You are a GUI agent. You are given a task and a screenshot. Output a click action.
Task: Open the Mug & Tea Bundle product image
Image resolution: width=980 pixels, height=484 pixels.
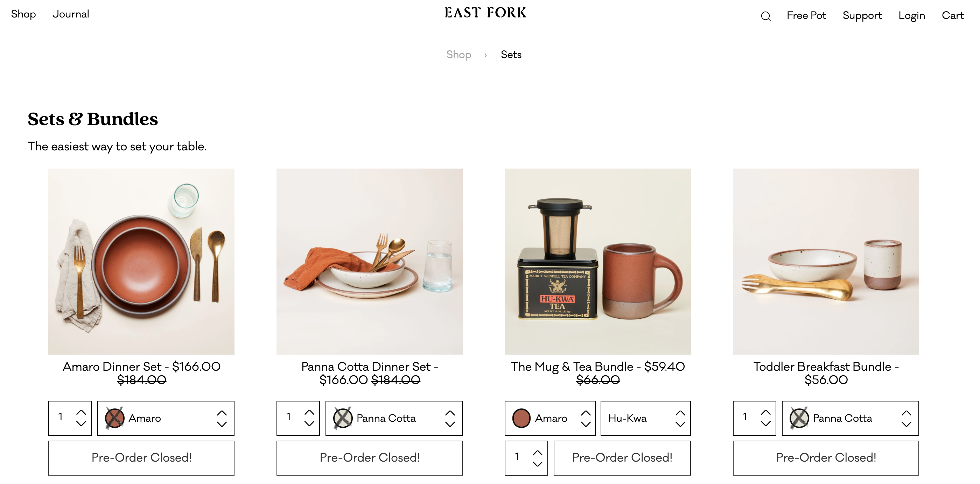[x=597, y=262]
